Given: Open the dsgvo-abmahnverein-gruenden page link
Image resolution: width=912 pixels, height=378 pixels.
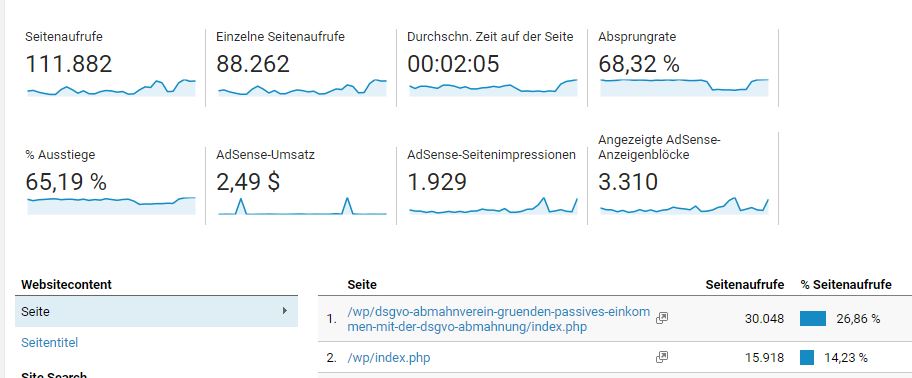Looking at the screenshot, I should 498,319.
